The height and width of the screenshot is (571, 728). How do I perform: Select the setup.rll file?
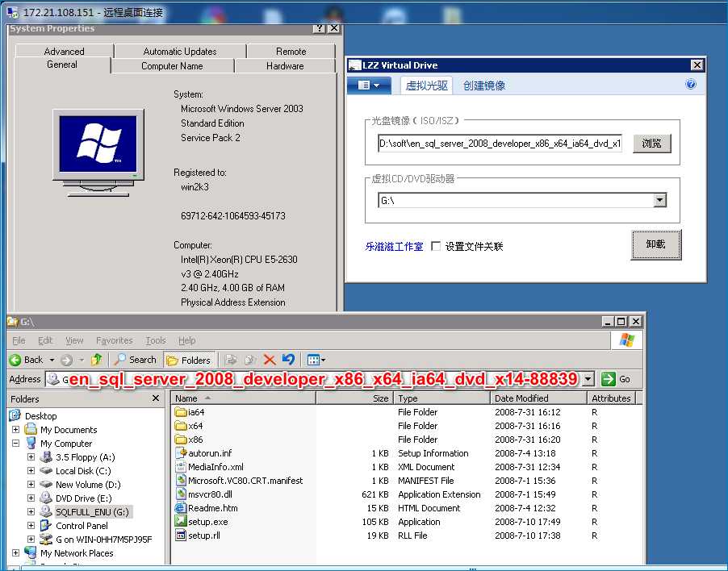coord(198,536)
